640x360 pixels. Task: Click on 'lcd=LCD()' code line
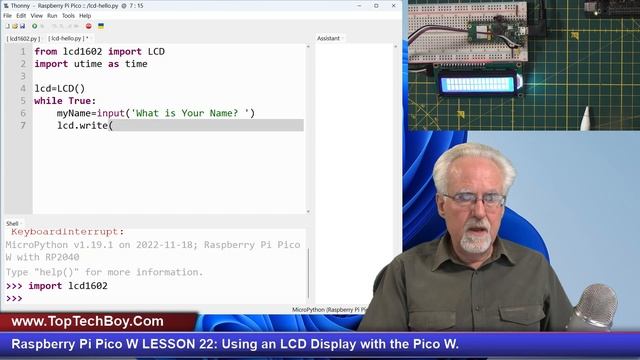pos(60,89)
